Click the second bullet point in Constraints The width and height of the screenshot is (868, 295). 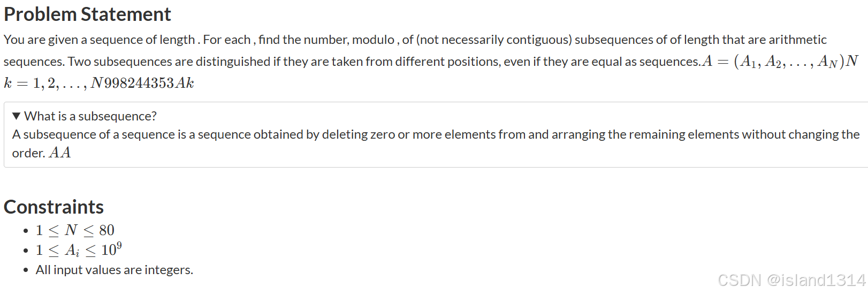pos(26,251)
